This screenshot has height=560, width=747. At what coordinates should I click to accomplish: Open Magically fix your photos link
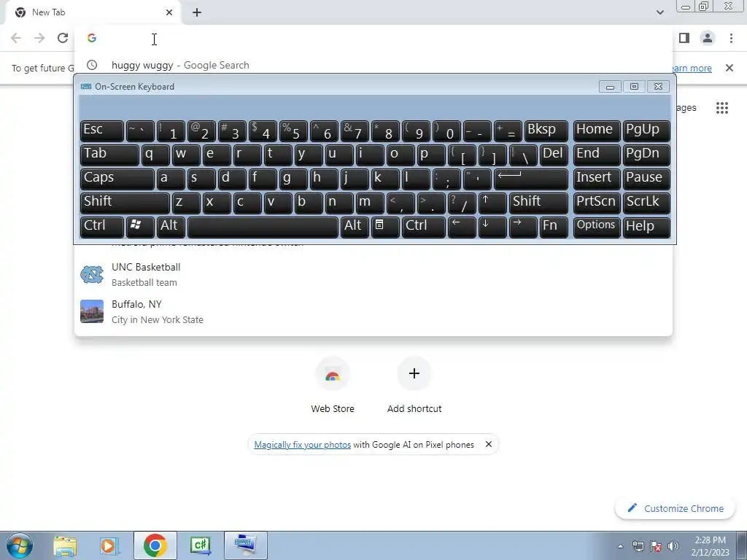[x=303, y=445]
